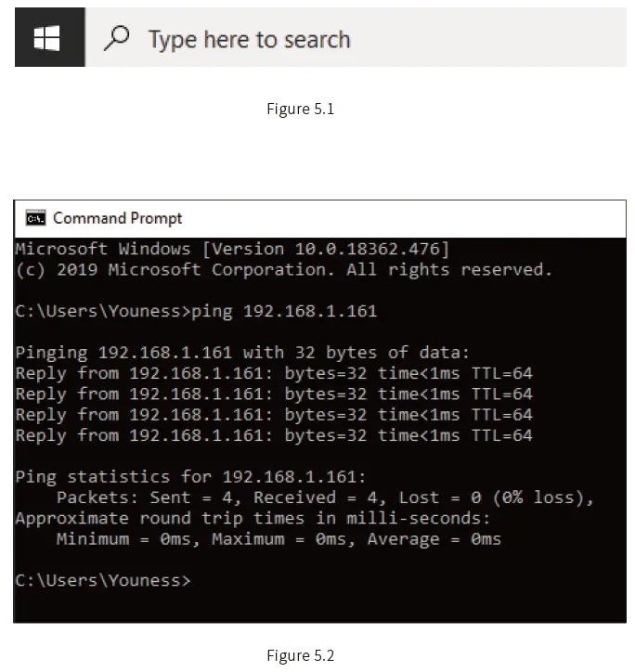Click the magnifier search icon

click(x=116, y=39)
